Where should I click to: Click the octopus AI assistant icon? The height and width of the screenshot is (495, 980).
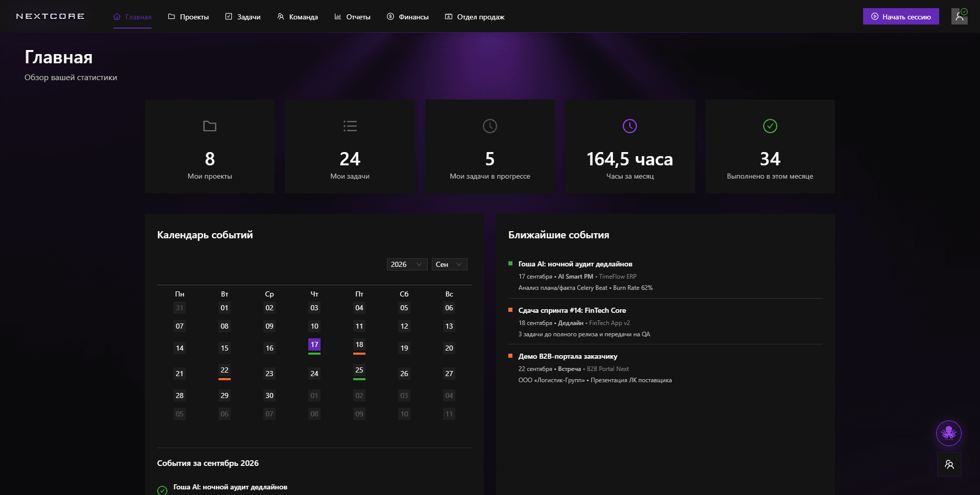coord(949,433)
